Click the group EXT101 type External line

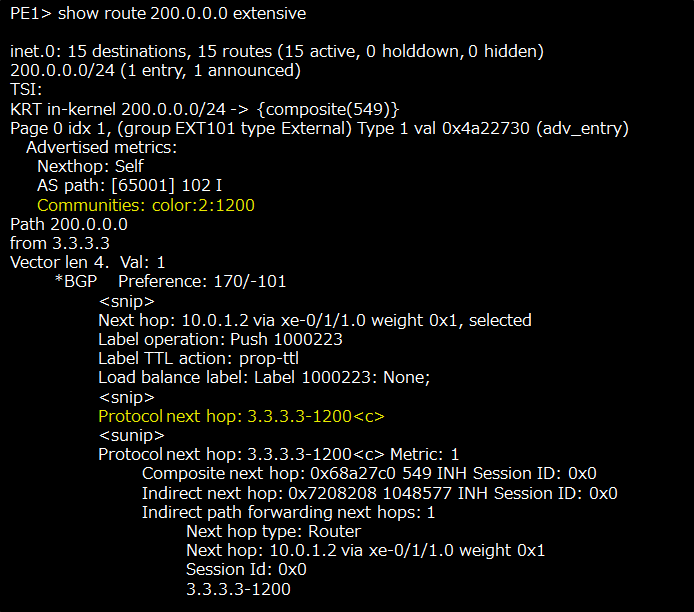coord(319,128)
